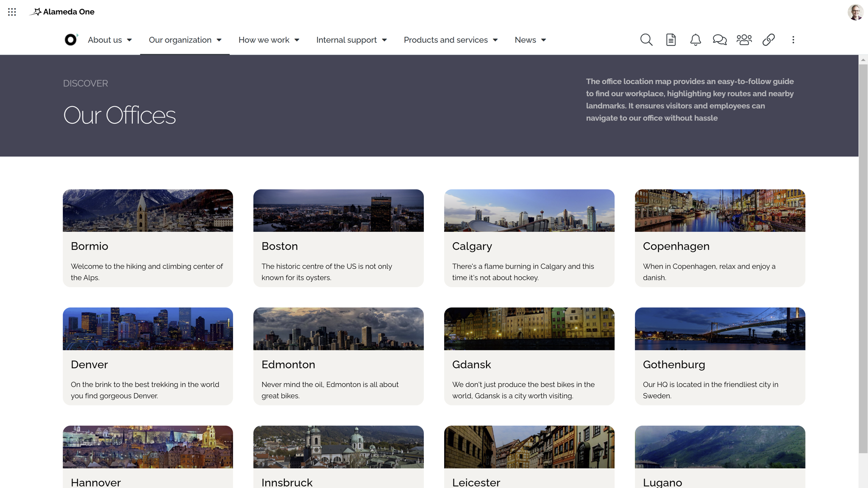Open the Gdansk office title
The image size is (868, 488).
click(x=472, y=364)
